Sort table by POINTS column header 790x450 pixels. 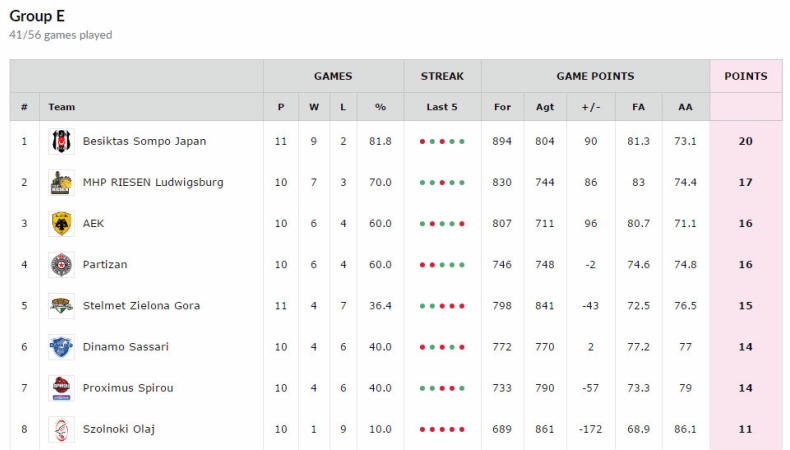click(x=745, y=76)
